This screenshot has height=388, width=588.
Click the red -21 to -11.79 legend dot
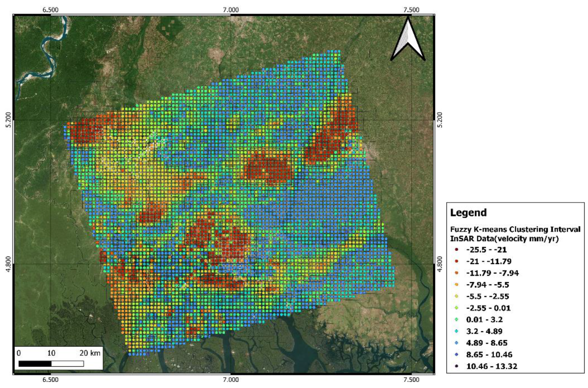[457, 261]
